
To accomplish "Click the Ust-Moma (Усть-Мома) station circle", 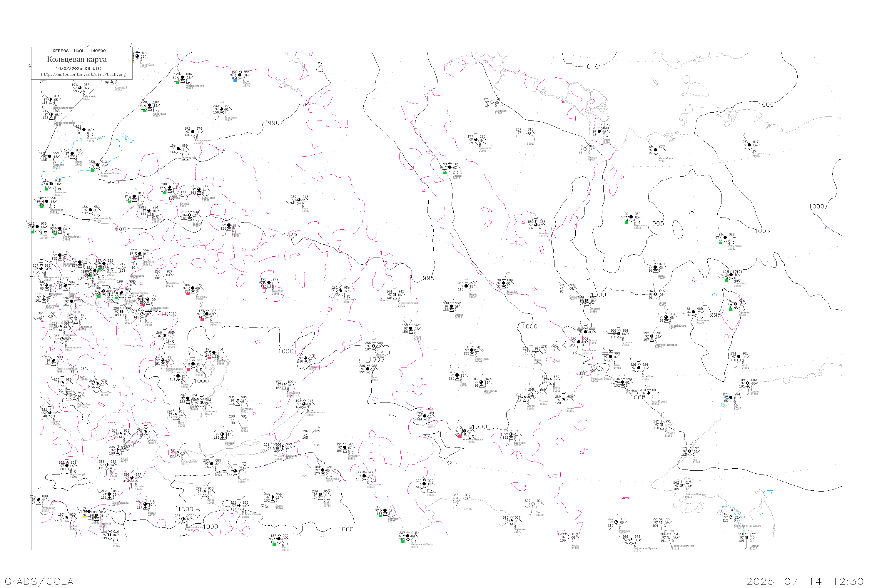I will [x=725, y=237].
